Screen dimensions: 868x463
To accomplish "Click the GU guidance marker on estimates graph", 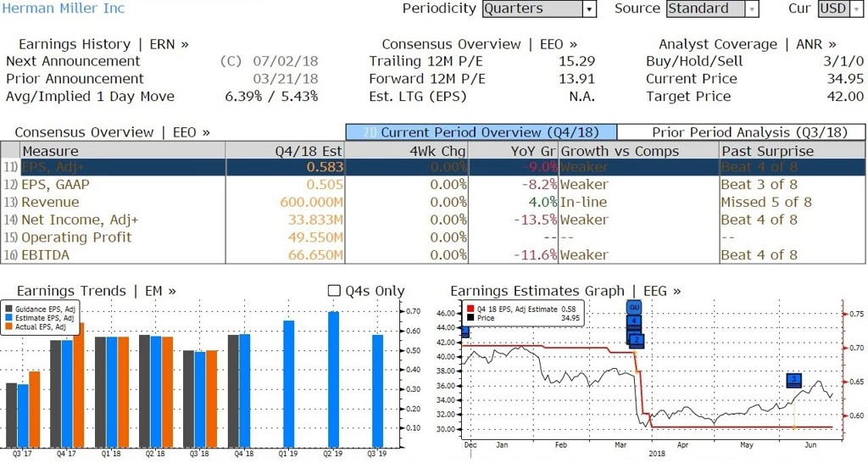I will coord(634,307).
